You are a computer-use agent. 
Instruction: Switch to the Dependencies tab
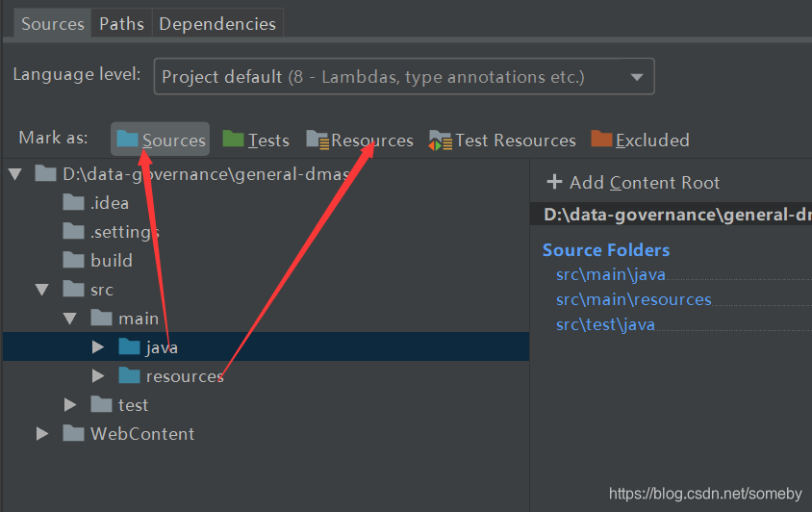coord(217,24)
